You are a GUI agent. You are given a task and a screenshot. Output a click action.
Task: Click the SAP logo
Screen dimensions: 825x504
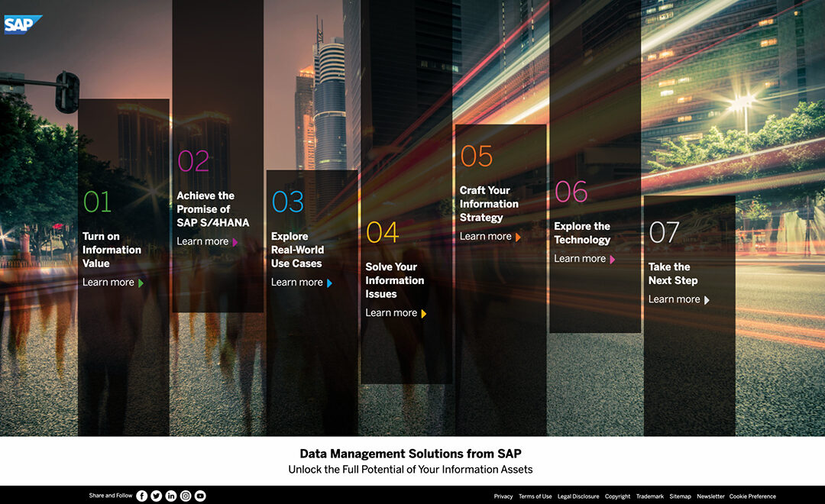pos(23,24)
